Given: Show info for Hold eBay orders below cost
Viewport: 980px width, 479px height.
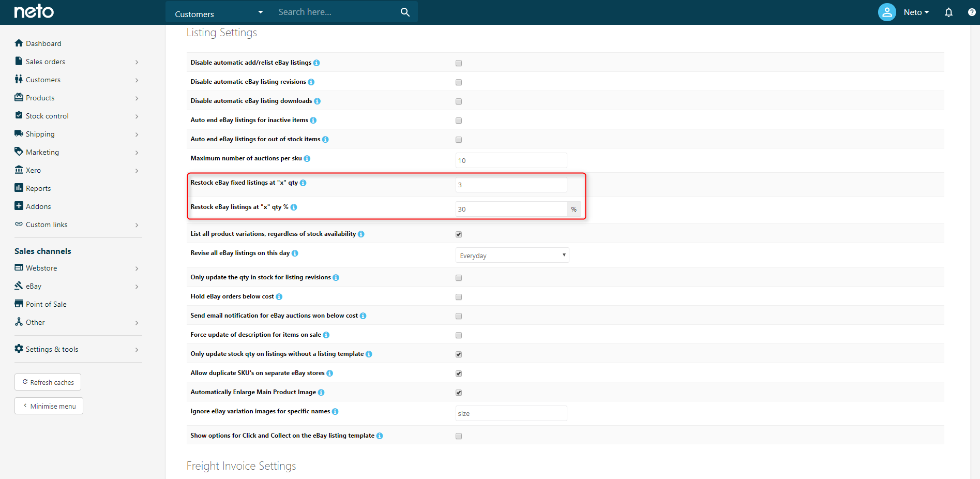Looking at the screenshot, I should 279,296.
